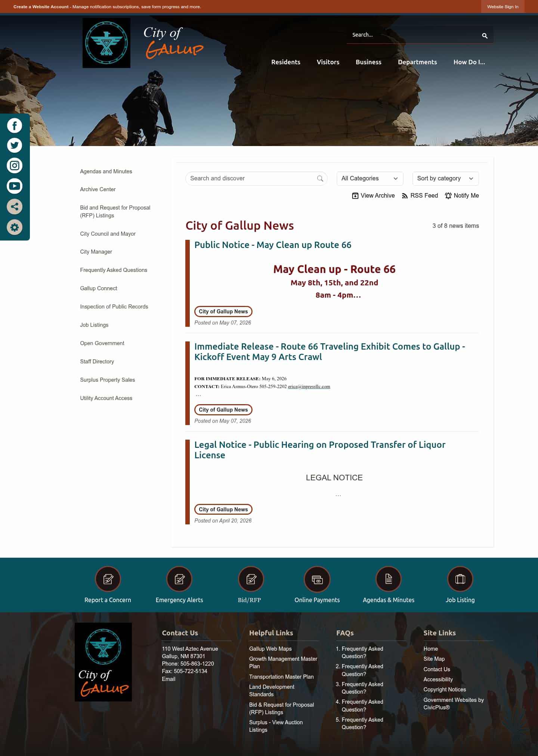This screenshot has width=538, height=756.
Task: Open the footer Home link
Action: click(430, 649)
